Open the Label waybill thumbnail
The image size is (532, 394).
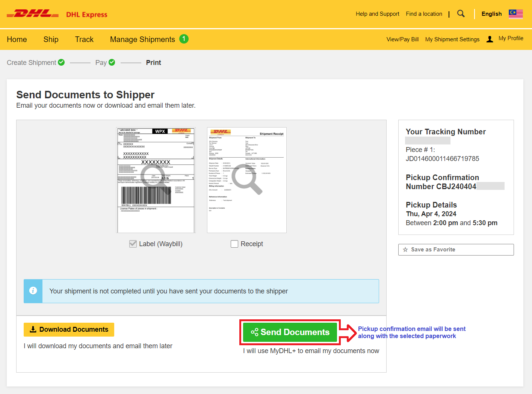tap(156, 180)
